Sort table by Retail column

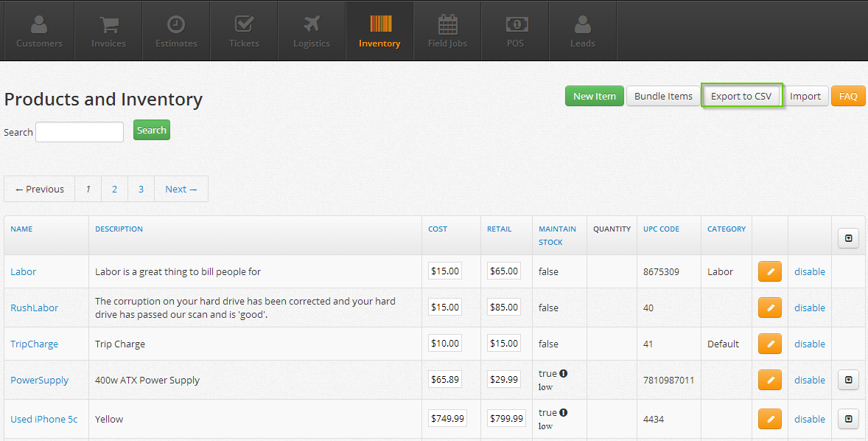click(500, 229)
